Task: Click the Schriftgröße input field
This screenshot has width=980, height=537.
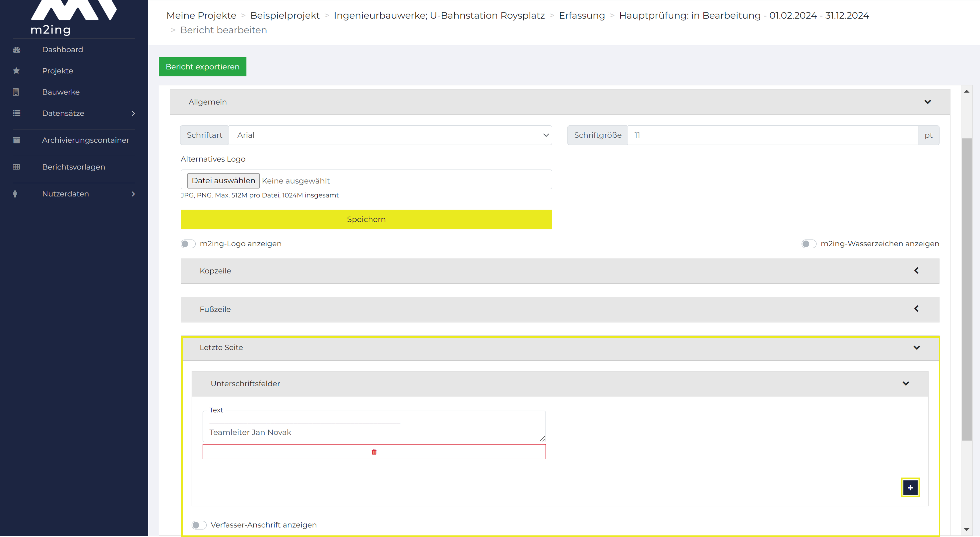Action: [773, 135]
